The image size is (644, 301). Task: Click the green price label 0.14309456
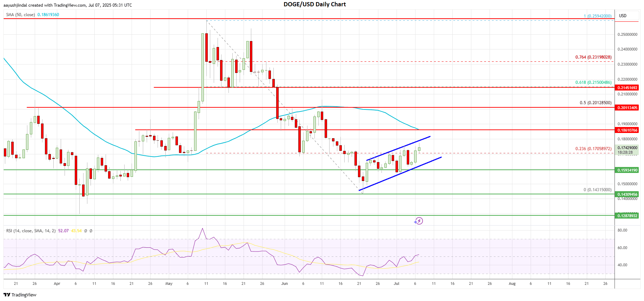[x=627, y=194]
